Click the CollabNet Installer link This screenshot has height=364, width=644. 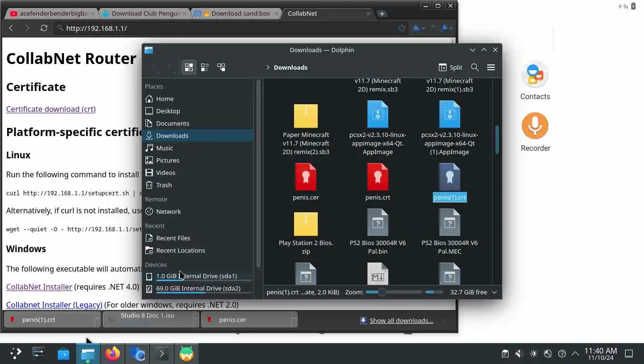[x=39, y=287]
